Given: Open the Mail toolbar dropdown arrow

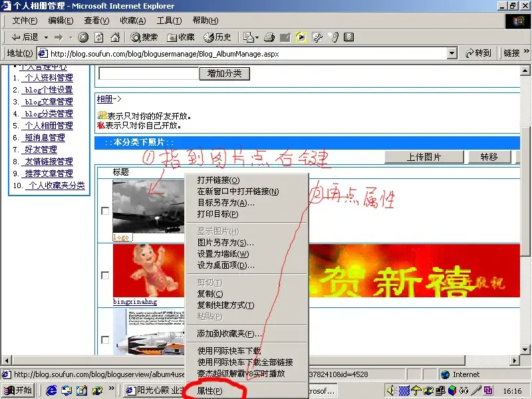Looking at the screenshot, I should click(256, 37).
